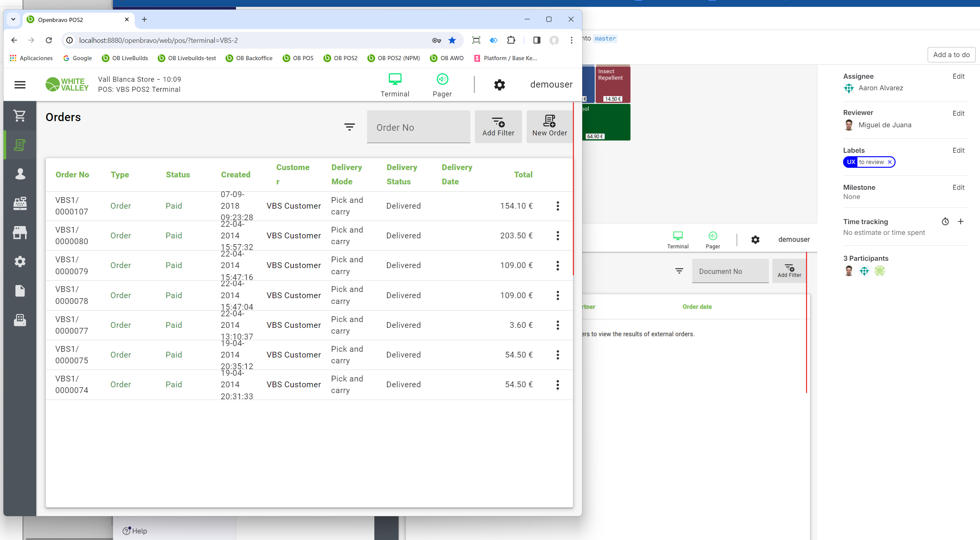Open the document sidebar icon
Viewport: 980px width, 540px height.
click(20, 291)
